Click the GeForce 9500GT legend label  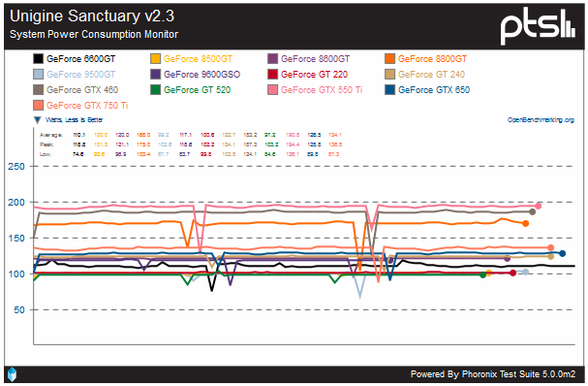[81, 75]
